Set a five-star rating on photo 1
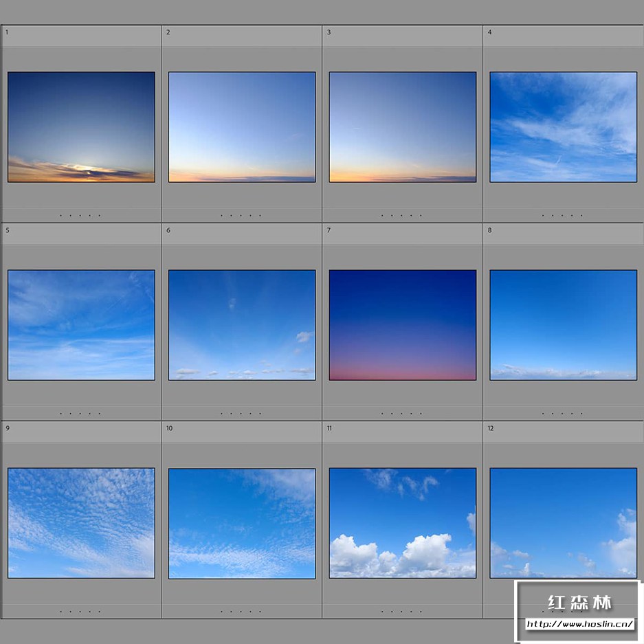This screenshot has height=644, width=644. point(100,216)
